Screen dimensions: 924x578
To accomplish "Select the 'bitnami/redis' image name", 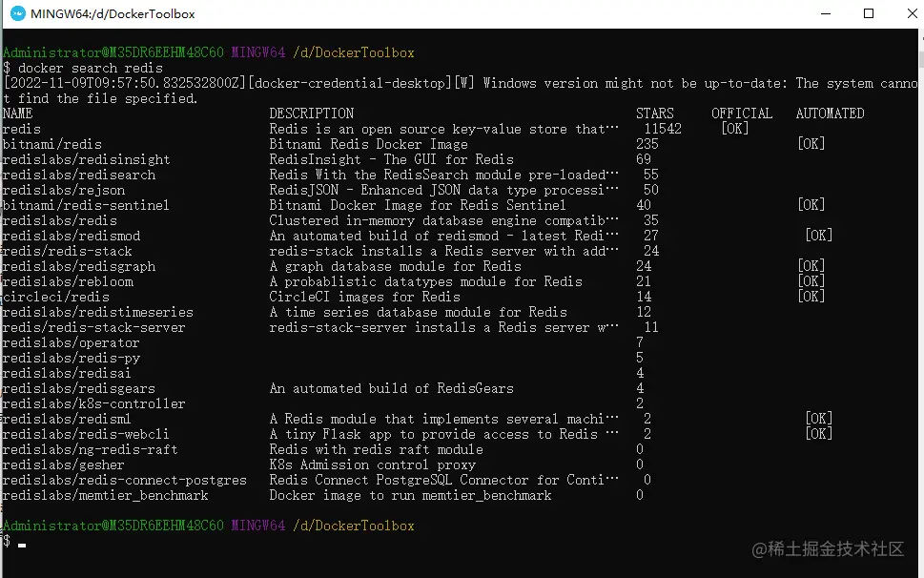I will (x=51, y=144).
